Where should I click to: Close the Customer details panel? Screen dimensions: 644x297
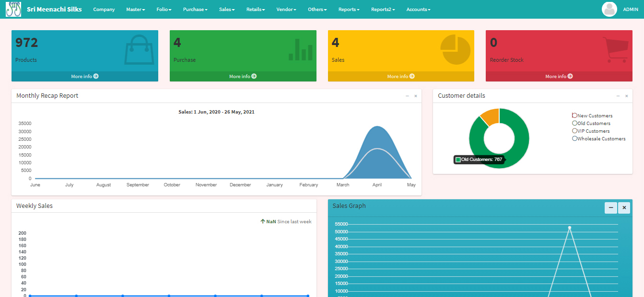(x=627, y=96)
